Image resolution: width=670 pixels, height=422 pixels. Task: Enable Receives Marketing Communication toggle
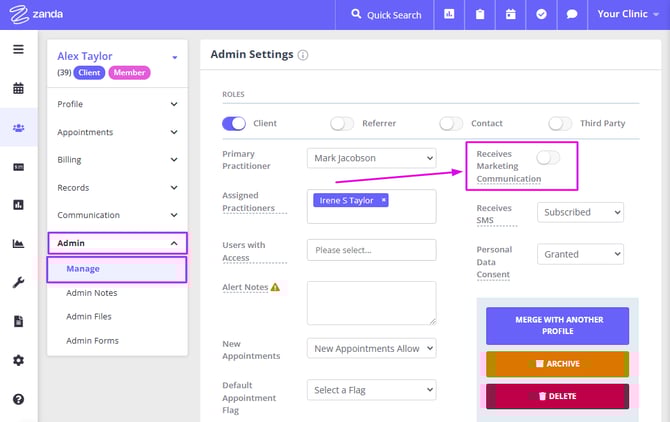pos(548,157)
